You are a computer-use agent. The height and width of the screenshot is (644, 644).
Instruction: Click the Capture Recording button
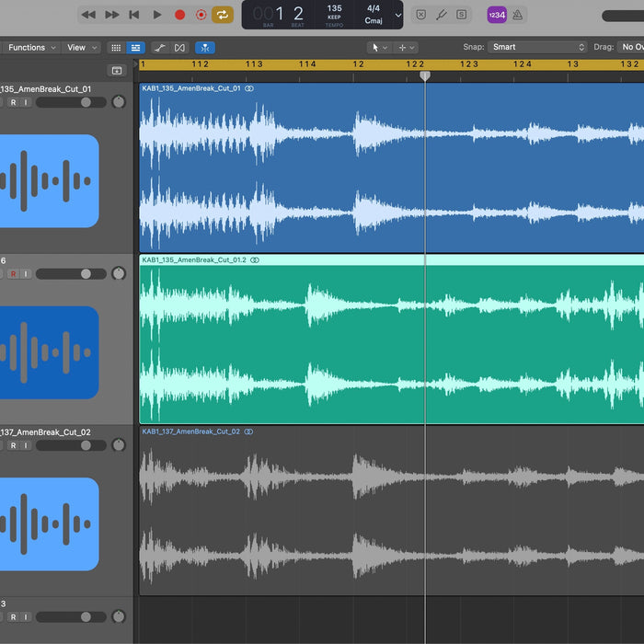[x=201, y=16]
